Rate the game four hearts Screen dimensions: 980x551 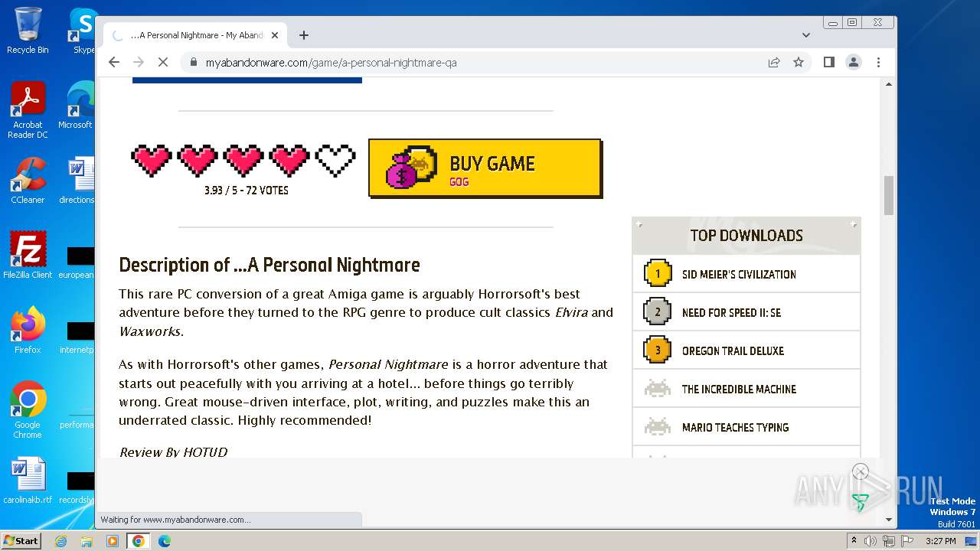(x=289, y=161)
